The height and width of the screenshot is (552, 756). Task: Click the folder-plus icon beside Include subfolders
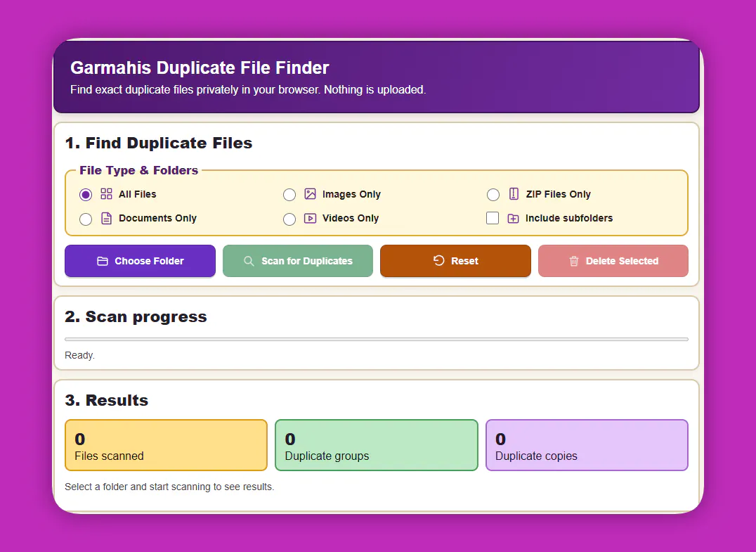tap(513, 219)
